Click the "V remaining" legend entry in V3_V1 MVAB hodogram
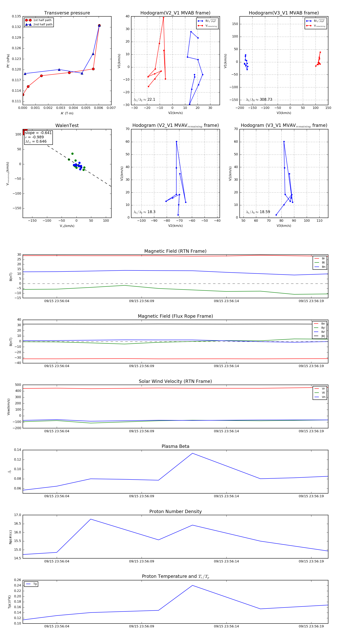The height and width of the screenshot is (644, 351). pyautogui.click(x=316, y=26)
